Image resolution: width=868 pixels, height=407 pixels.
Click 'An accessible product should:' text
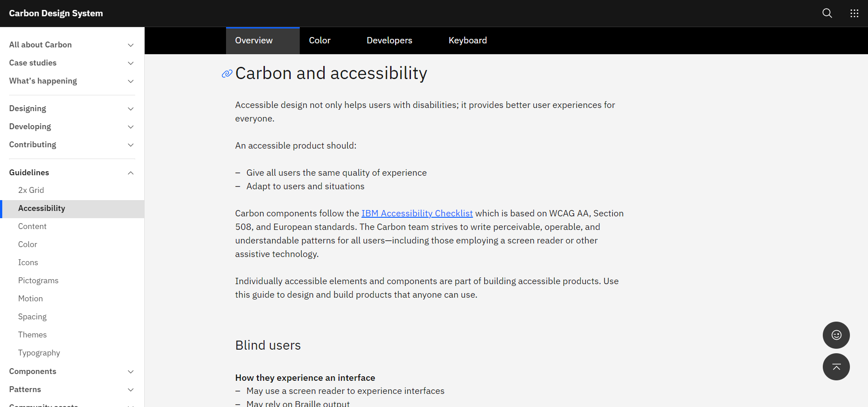296,145
